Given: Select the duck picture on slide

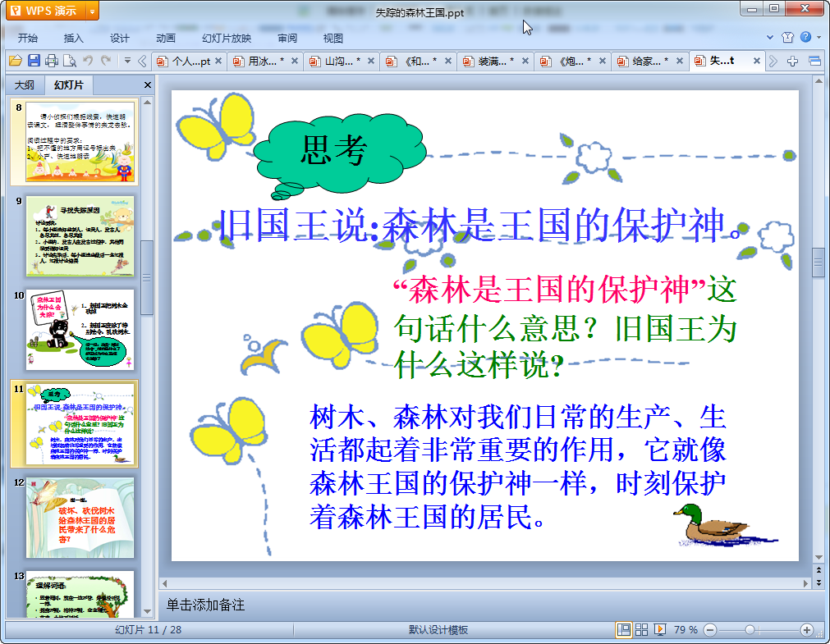Looking at the screenshot, I should tap(725, 525).
